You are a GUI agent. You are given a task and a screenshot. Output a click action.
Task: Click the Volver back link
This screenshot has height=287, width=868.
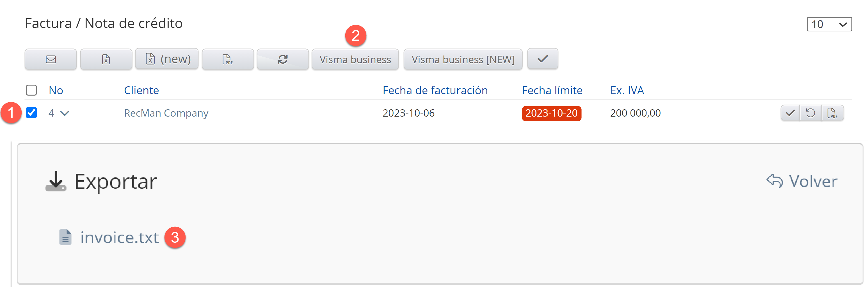point(802,181)
